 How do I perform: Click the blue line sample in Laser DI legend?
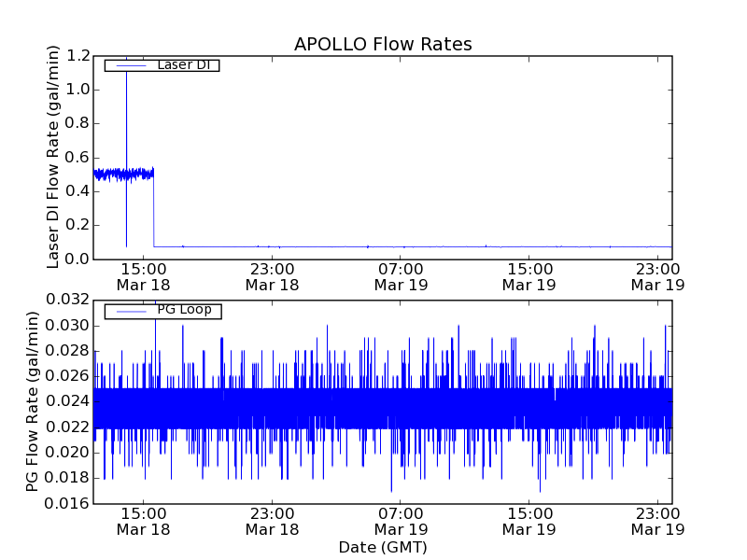(x=130, y=65)
